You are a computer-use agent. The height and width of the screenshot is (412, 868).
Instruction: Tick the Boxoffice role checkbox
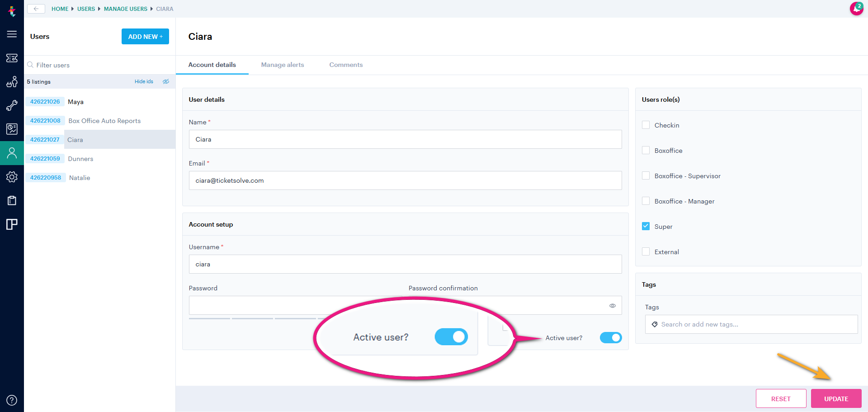[x=646, y=150]
